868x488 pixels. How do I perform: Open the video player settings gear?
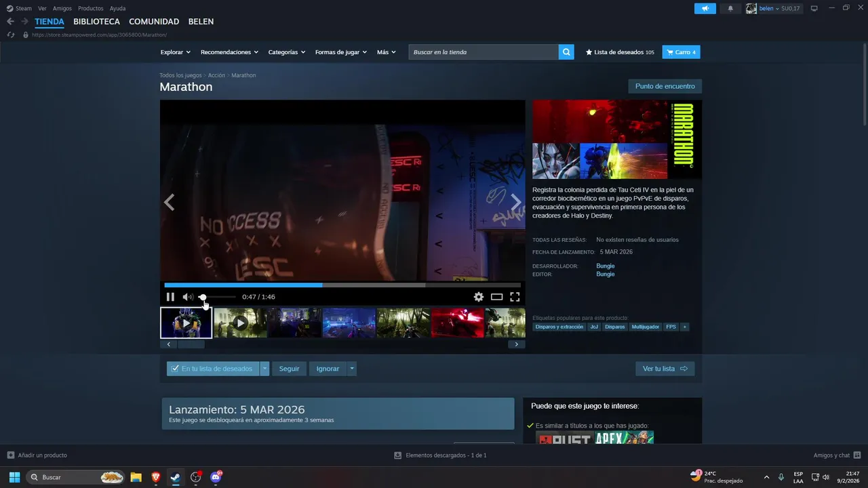479,297
